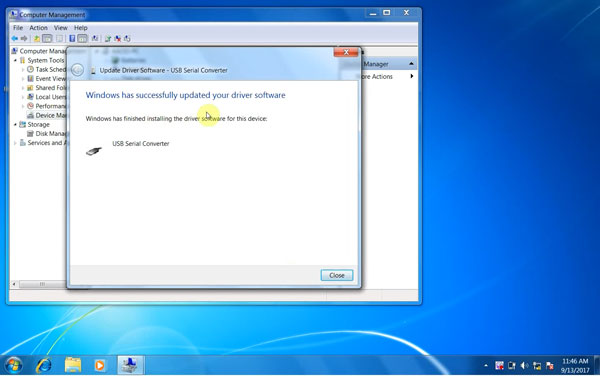This screenshot has width=600, height=380.
Task: Click the dialog title 'Update Driver Software - USB Serial Converter'
Action: point(163,70)
